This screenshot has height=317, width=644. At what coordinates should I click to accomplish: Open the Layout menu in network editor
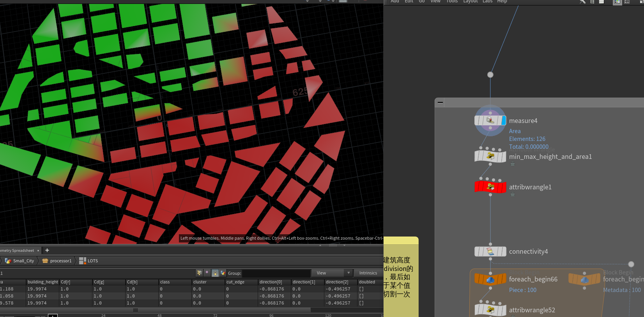[x=470, y=2]
